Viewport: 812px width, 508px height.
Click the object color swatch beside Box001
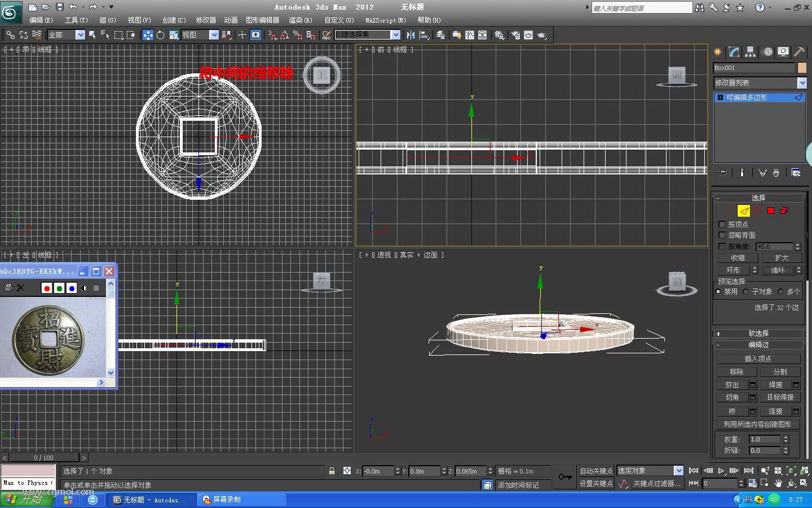pyautogui.click(x=802, y=68)
